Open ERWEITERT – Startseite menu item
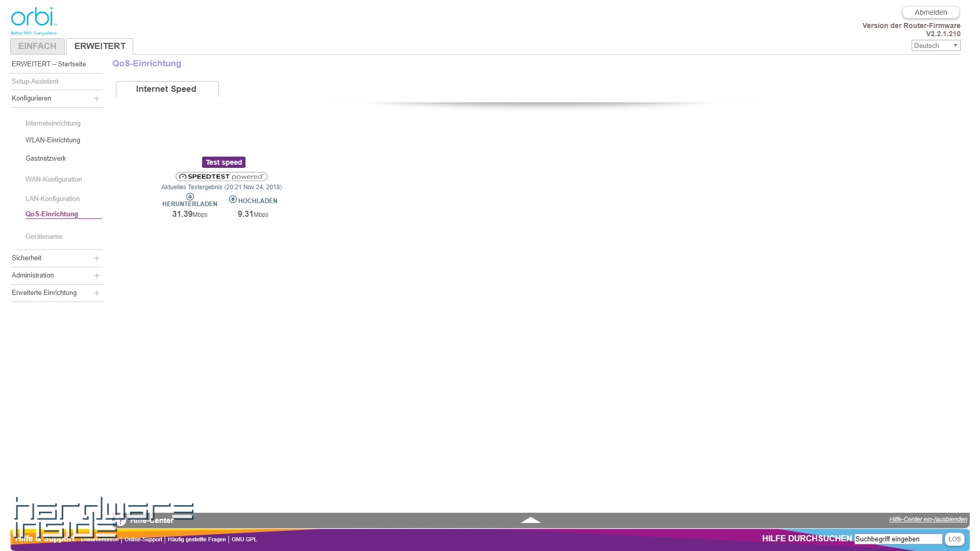Screen dimensions: 980x551 [x=49, y=64]
